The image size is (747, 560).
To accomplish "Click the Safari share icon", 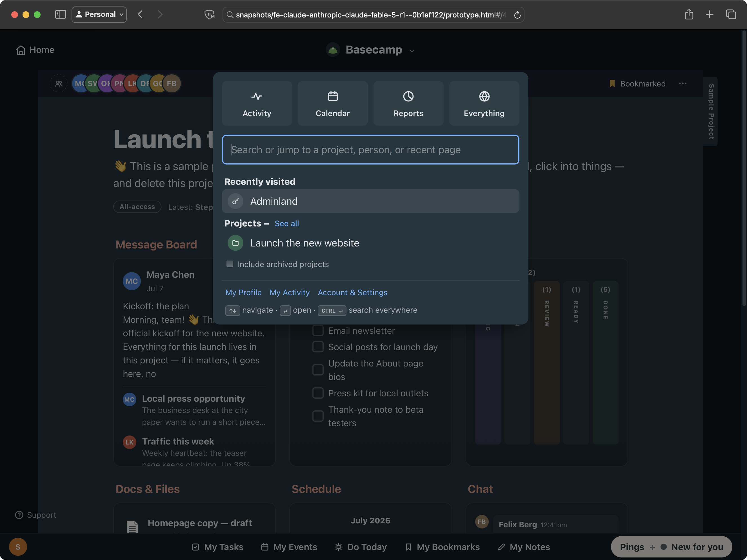I will coord(689,15).
